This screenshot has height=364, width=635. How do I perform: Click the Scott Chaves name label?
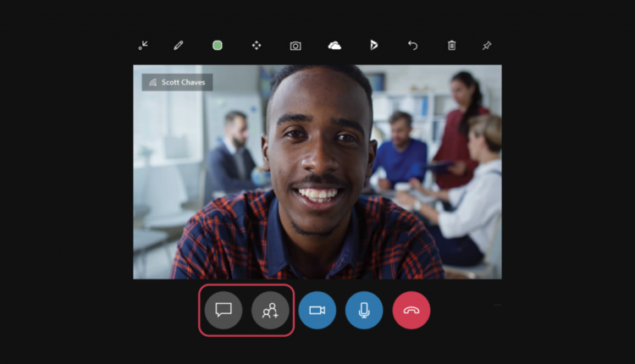pos(184,83)
